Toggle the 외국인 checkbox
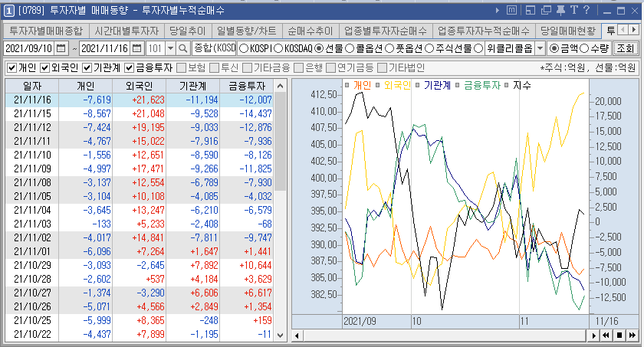 click(x=44, y=67)
